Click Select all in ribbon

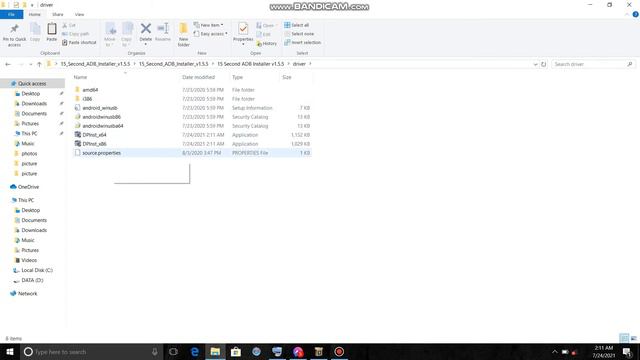(x=297, y=25)
